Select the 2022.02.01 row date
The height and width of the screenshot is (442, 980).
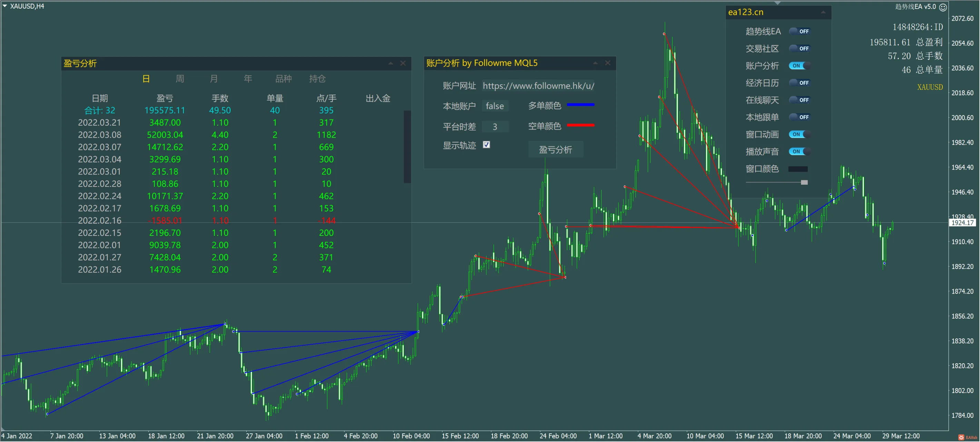click(x=100, y=245)
